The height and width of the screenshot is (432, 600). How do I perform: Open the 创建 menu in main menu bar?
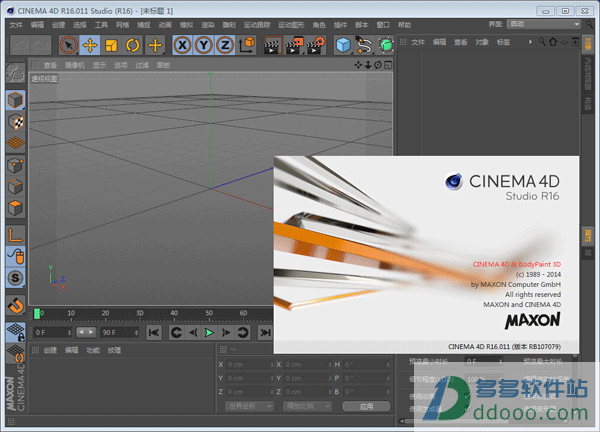point(59,25)
